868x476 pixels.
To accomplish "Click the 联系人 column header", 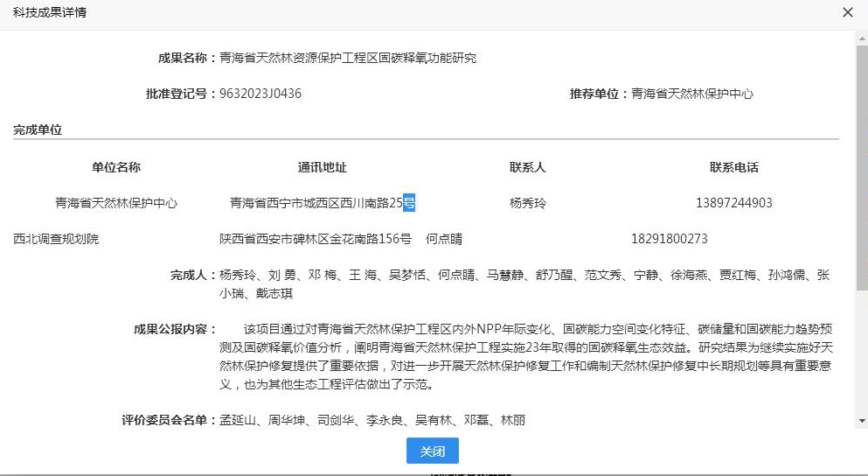I will click(x=527, y=167).
